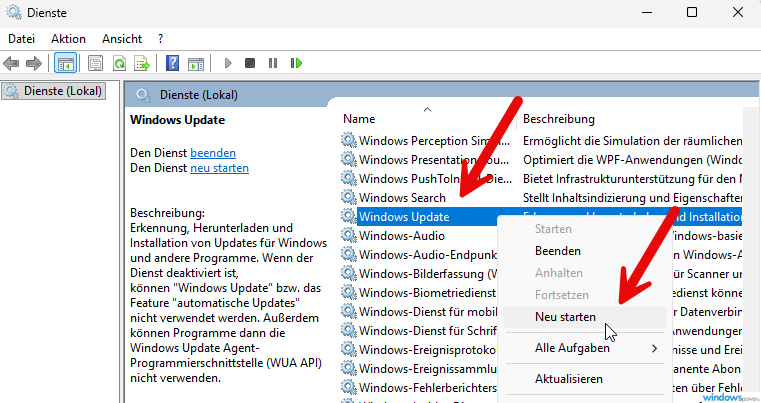The image size is (761, 403).
Task: Click the Pause service toolbar icon
Action: pyautogui.click(x=273, y=63)
